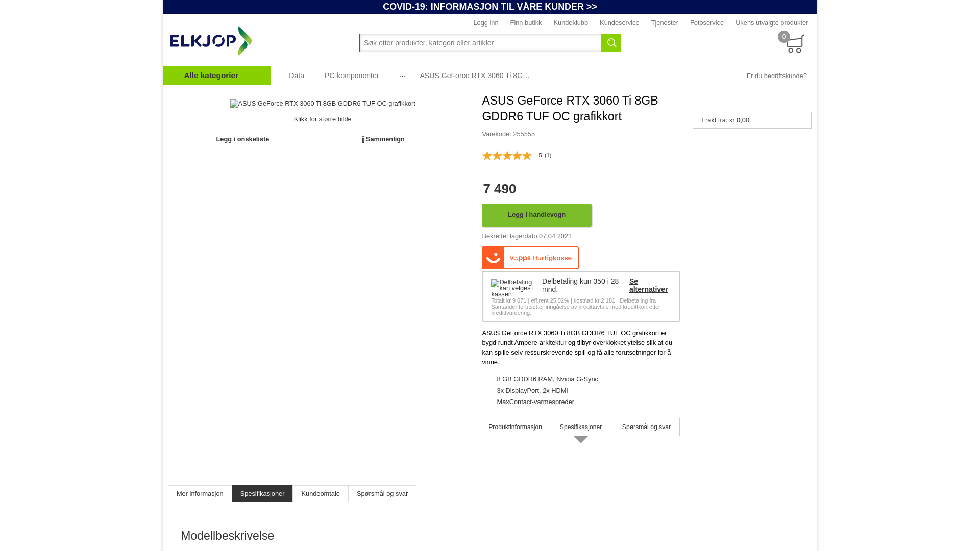Screen dimensions: 980x551
Task: Click the breadcrumb ellipsis icon
Action: (402, 76)
